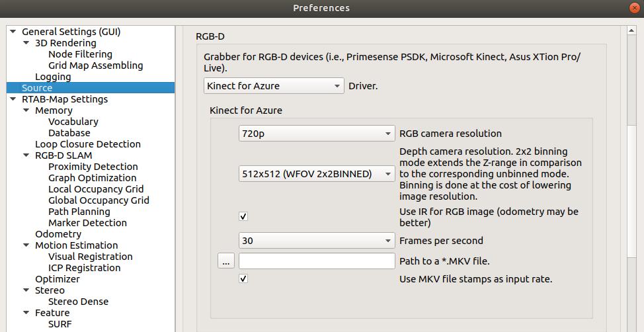Open ICP Registration settings
The height and width of the screenshot is (332, 644).
coord(84,268)
